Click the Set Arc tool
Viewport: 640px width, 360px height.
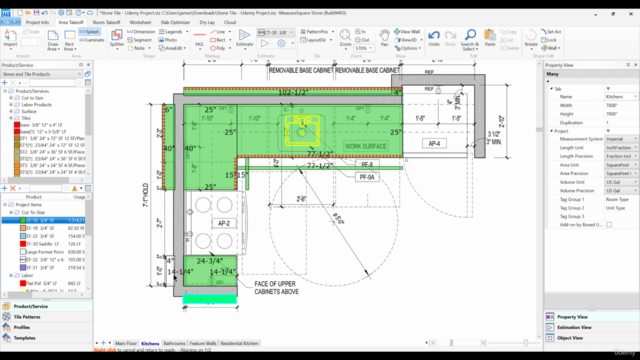551,31
